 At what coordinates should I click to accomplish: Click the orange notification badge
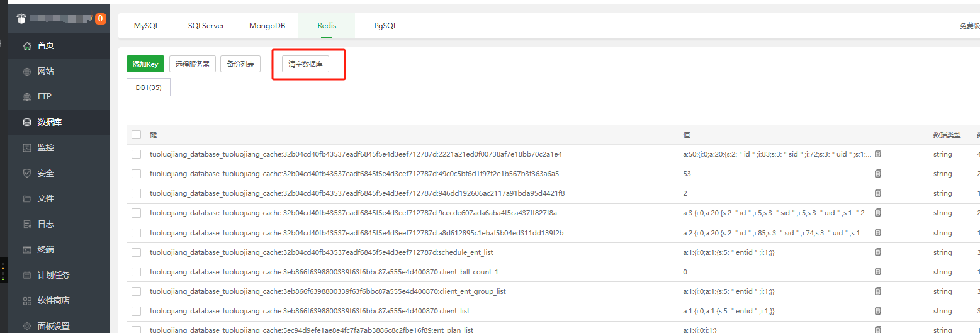coord(100,19)
